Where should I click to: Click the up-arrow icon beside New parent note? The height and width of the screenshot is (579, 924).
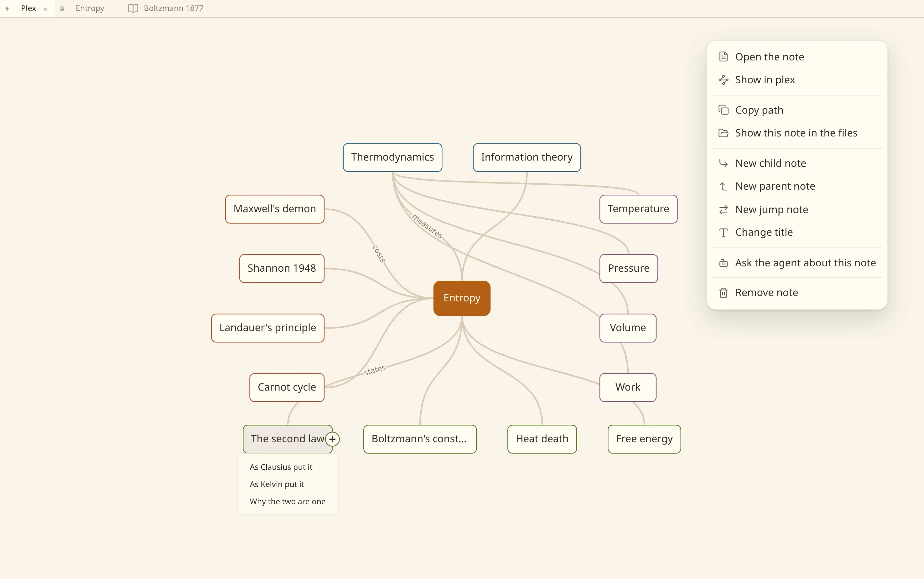723,186
